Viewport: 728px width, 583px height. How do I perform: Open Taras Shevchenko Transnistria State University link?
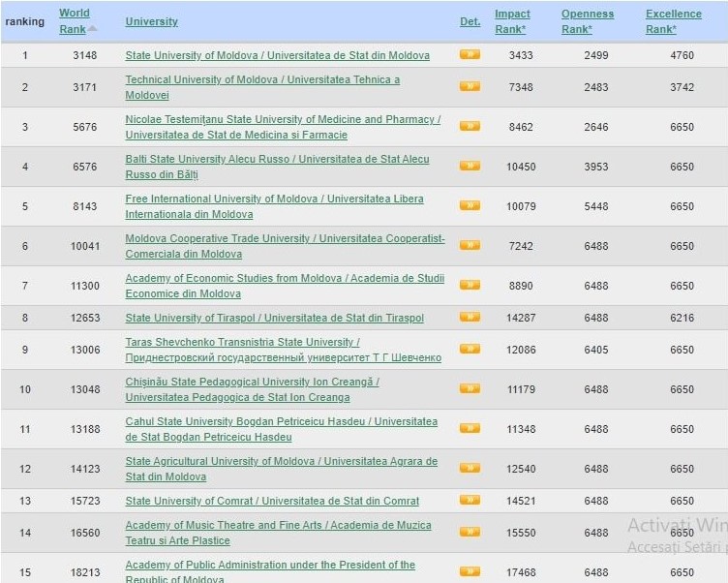tap(284, 350)
